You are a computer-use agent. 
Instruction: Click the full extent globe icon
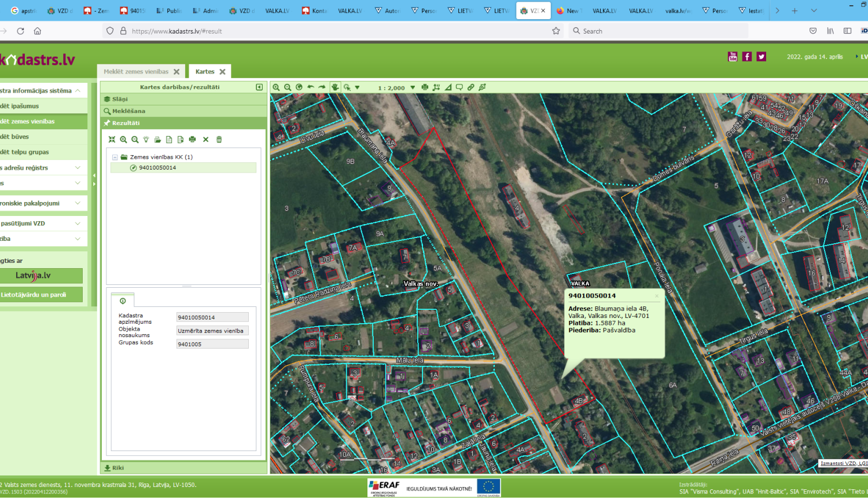click(x=299, y=87)
